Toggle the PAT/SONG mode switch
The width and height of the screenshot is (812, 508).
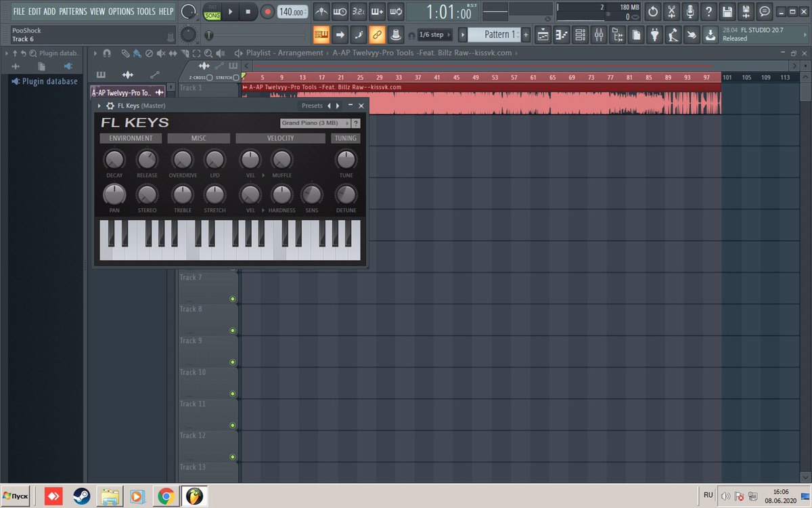212,11
